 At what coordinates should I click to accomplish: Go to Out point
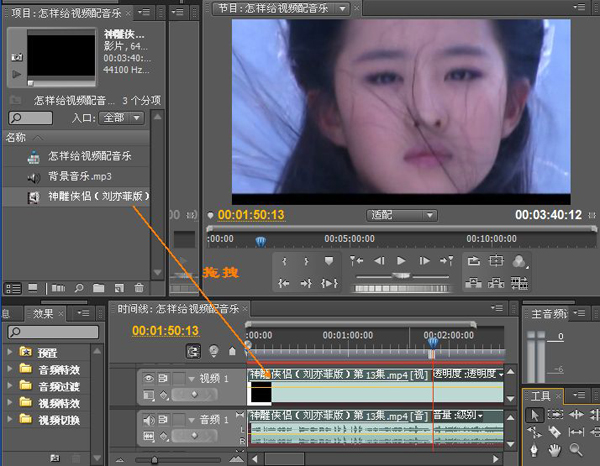tap(306, 284)
